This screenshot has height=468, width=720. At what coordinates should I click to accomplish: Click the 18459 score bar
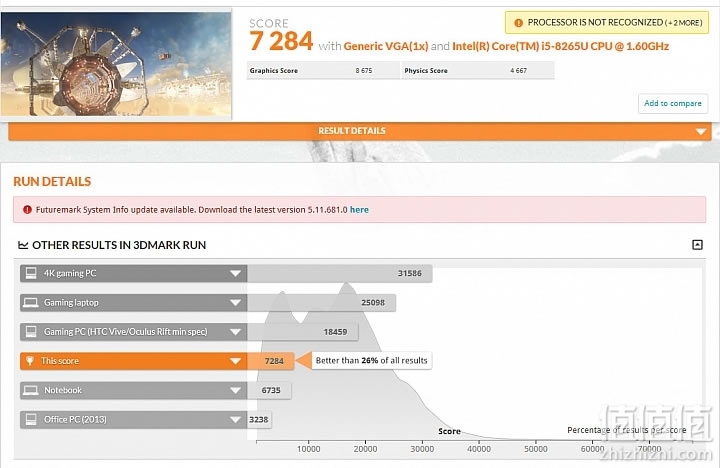click(303, 332)
